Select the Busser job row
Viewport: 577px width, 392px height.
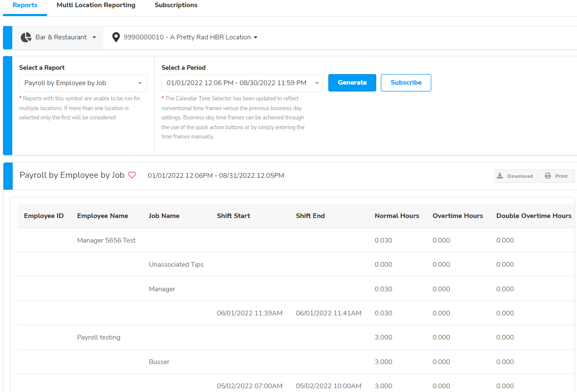(x=159, y=362)
